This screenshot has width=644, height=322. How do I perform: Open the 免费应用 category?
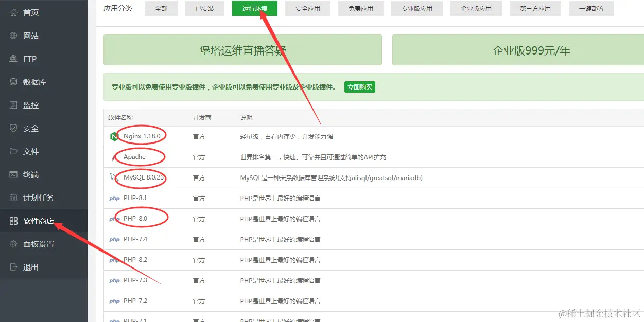(x=360, y=8)
